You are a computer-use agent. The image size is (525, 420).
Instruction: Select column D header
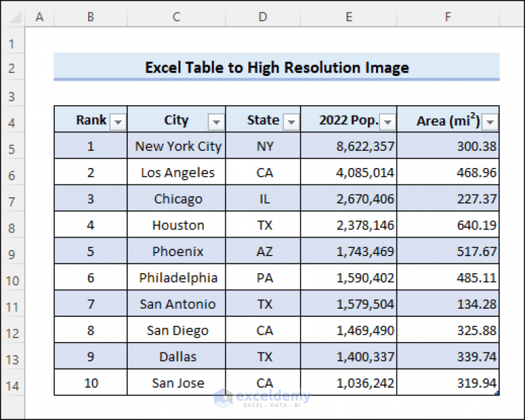[x=263, y=16]
